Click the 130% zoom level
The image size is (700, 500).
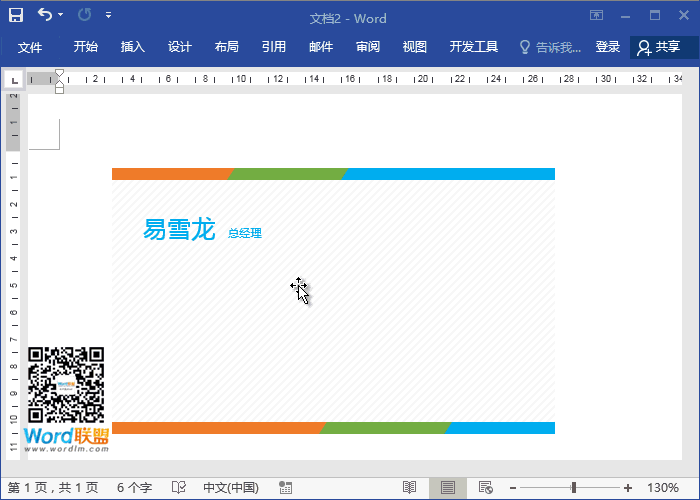coord(663,488)
